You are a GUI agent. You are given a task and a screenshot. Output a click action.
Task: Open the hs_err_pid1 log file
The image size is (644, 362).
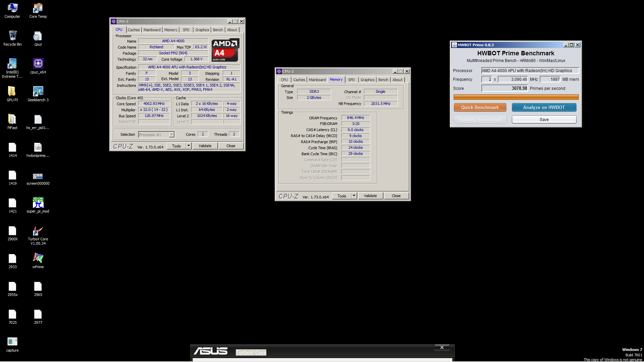click(x=38, y=122)
